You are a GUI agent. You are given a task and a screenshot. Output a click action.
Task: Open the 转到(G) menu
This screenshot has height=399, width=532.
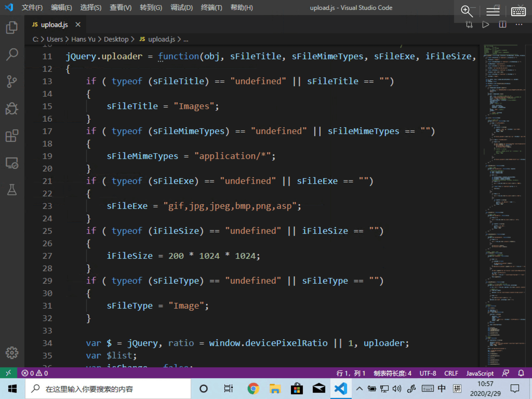tap(151, 7)
